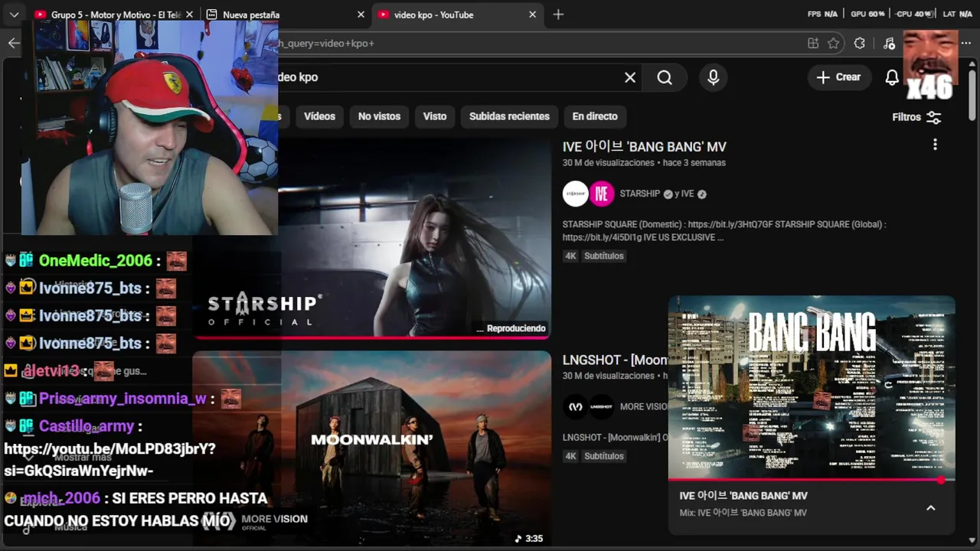Click the pink IVE channel avatar
This screenshot has height=551, width=980.
pyautogui.click(x=602, y=194)
